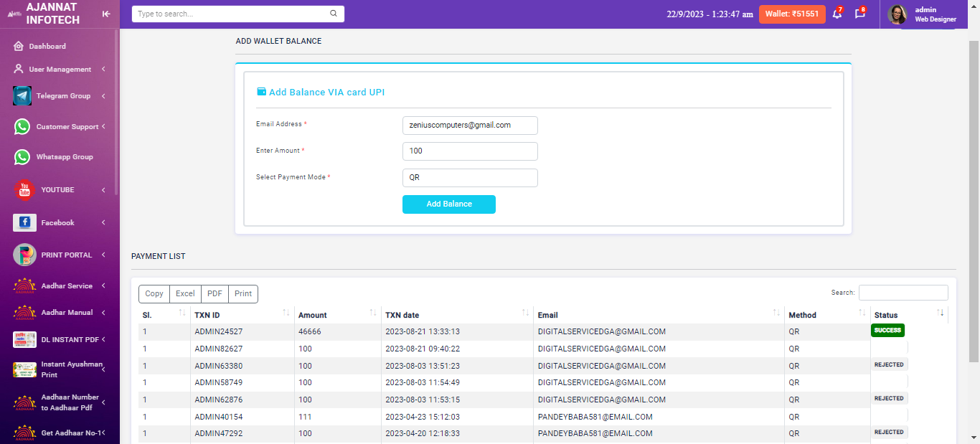Open the Aadhar Manual menu item
The image size is (980, 444).
(67, 313)
